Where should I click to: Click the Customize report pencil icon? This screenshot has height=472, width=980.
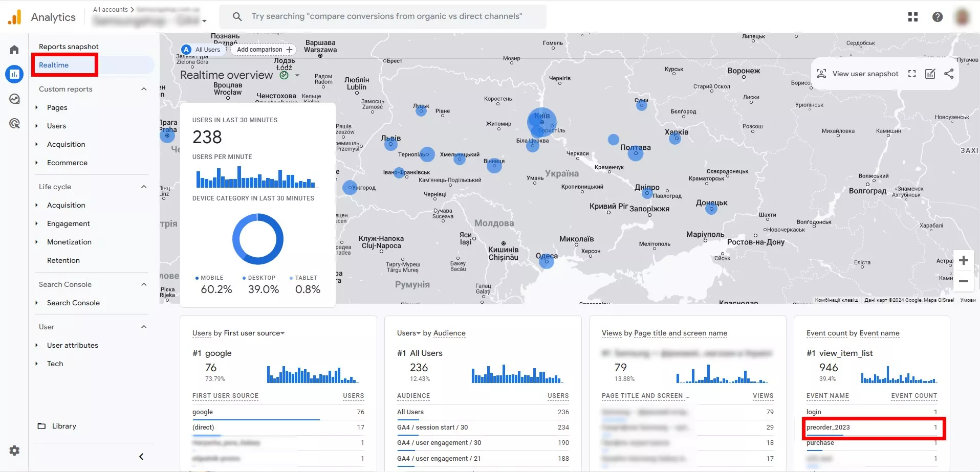click(930, 74)
